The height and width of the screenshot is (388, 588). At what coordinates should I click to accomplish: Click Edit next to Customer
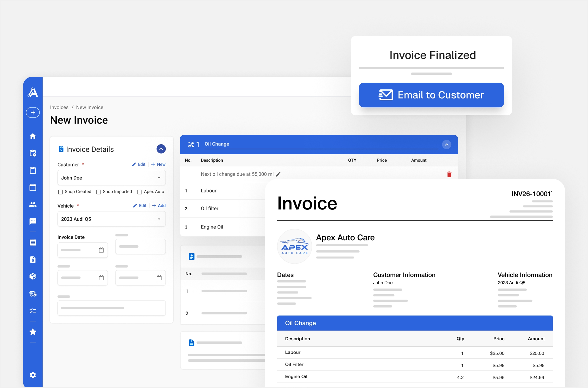tap(139, 164)
